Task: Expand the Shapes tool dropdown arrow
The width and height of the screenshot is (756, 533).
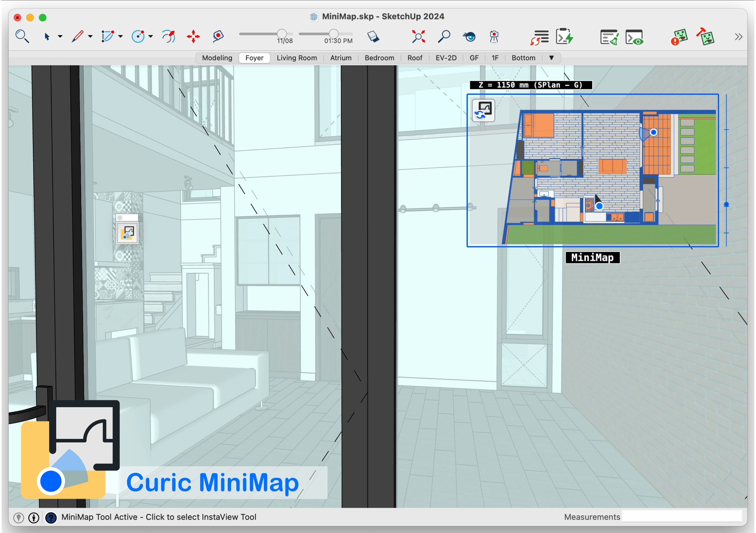Action: 120,37
